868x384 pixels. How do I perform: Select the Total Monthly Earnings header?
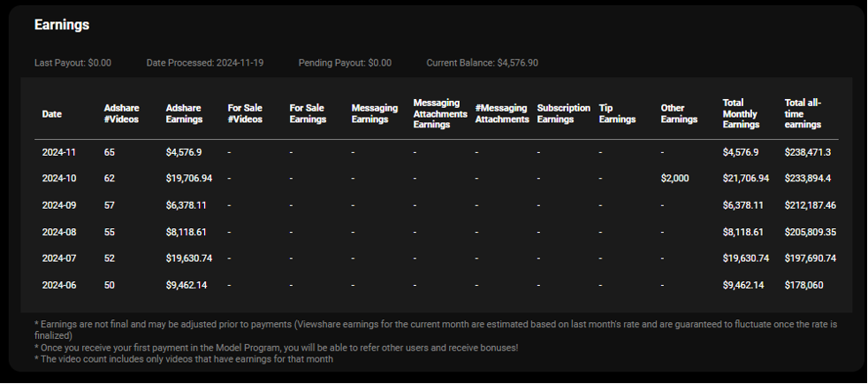coord(741,114)
